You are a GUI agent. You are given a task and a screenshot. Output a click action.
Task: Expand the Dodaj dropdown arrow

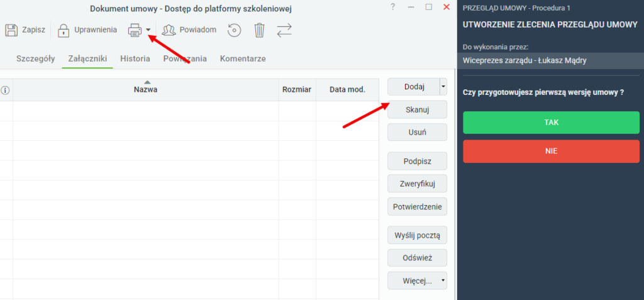point(443,87)
